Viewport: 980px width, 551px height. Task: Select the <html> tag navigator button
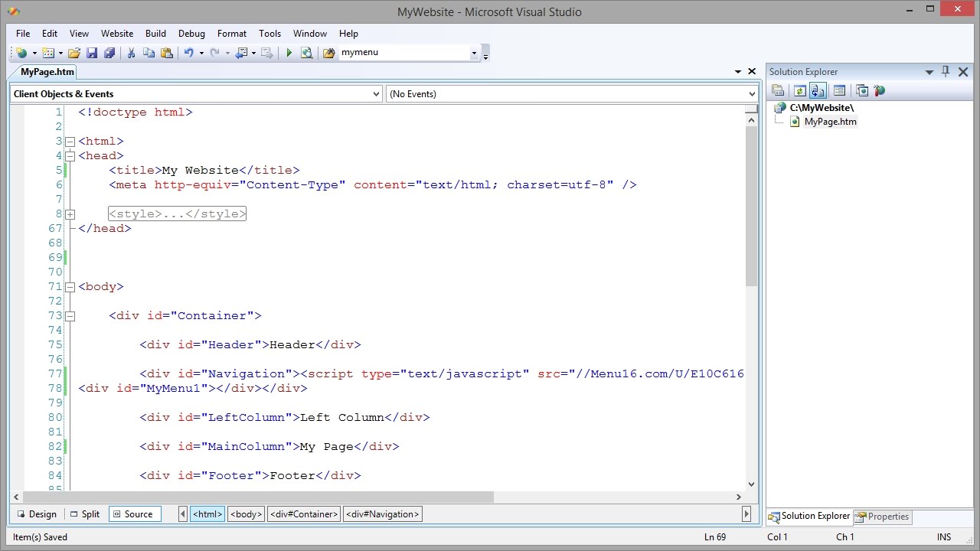[x=207, y=514]
